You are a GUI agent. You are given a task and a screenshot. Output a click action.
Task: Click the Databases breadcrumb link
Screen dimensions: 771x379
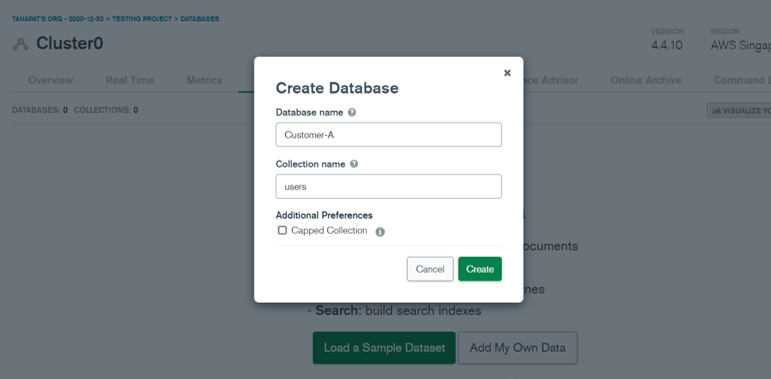(200, 19)
